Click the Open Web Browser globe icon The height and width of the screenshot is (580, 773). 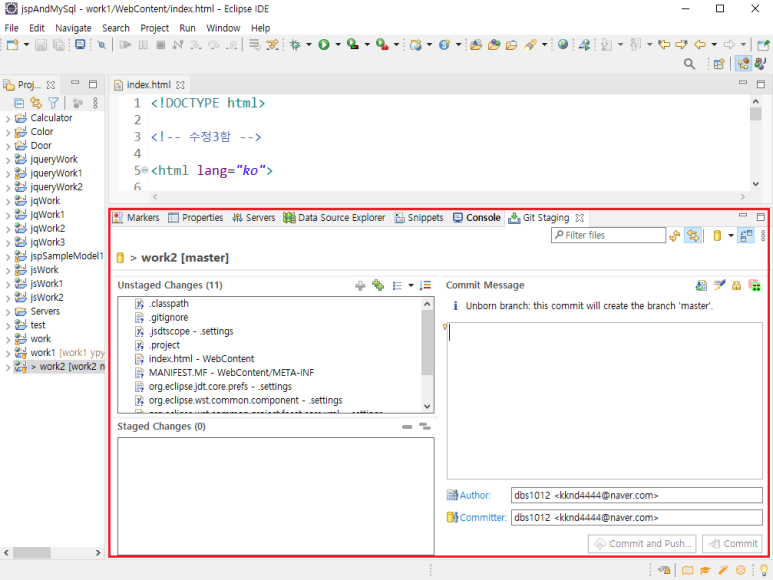pos(563,45)
